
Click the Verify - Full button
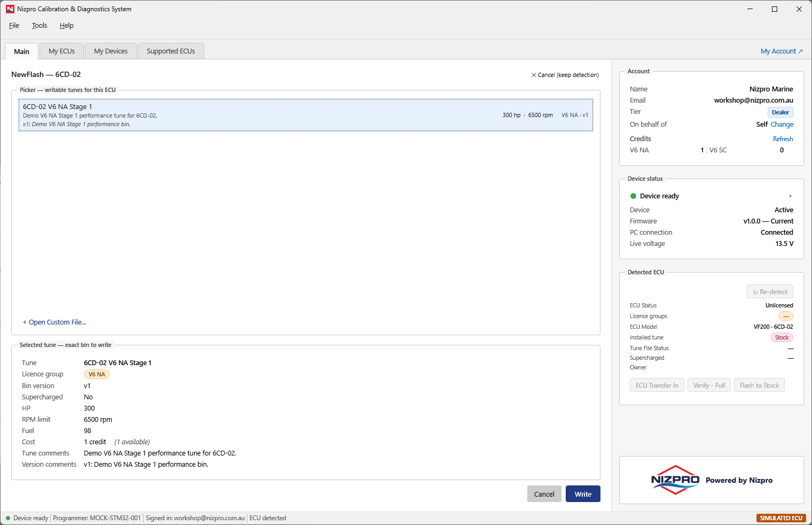click(709, 385)
